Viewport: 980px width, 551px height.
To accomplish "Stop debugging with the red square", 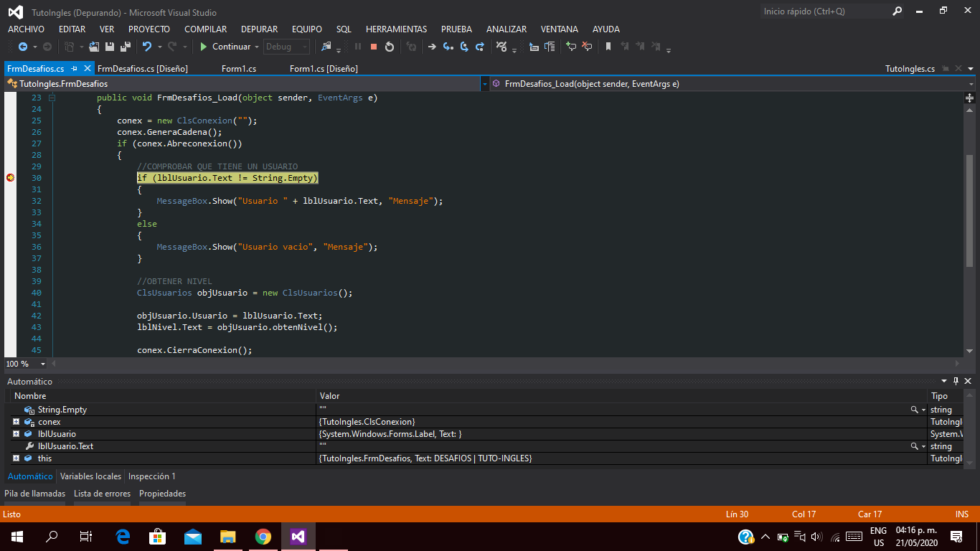I will [374, 47].
